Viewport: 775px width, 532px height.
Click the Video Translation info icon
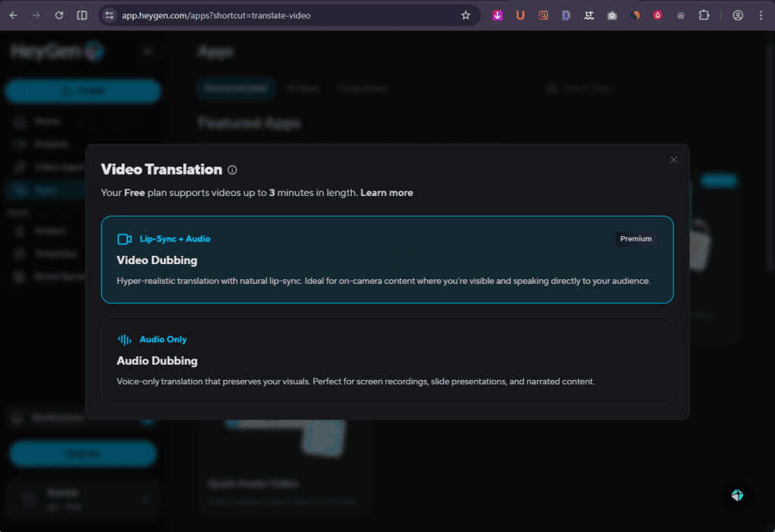[232, 170]
